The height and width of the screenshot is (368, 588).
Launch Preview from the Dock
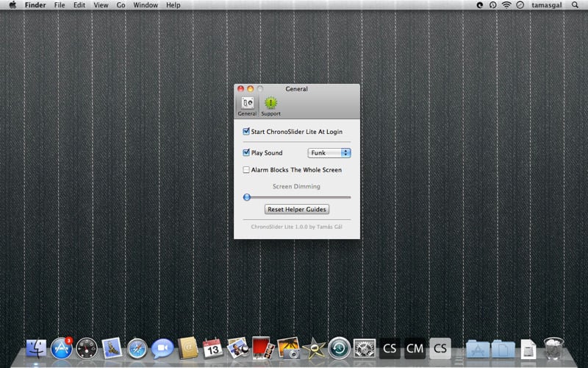[x=237, y=347]
